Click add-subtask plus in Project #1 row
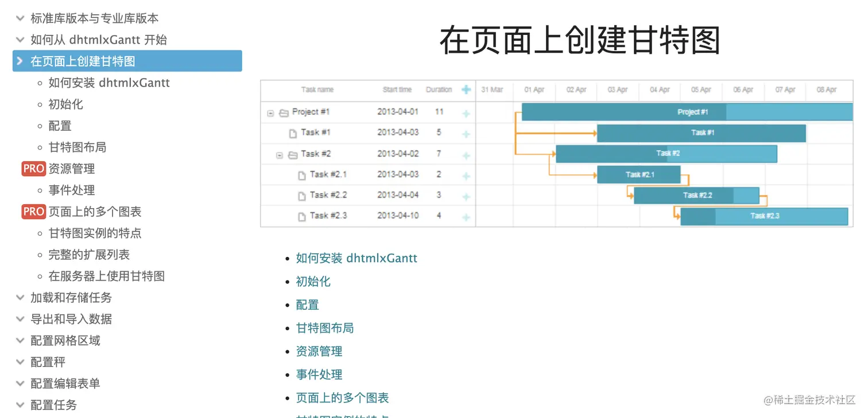 pos(466,114)
